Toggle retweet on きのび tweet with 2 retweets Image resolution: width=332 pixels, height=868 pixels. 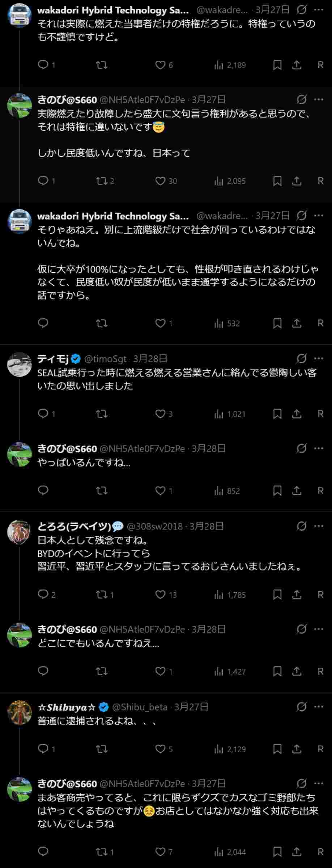(x=102, y=181)
